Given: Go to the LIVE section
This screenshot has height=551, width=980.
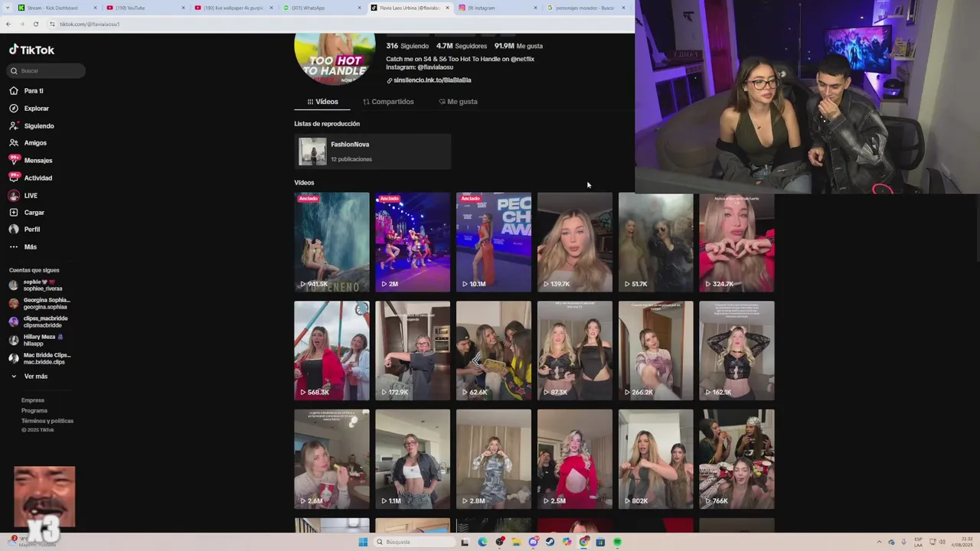Looking at the screenshot, I should click(x=23, y=196).
